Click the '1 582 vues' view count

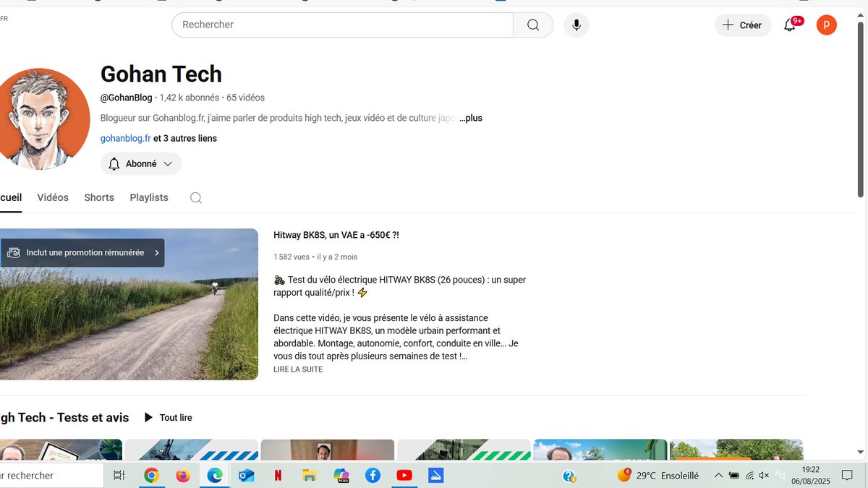click(x=292, y=257)
